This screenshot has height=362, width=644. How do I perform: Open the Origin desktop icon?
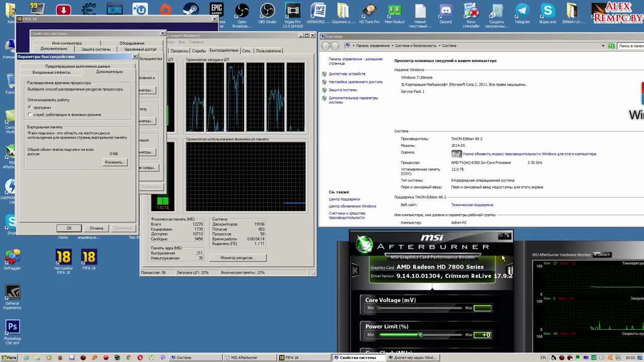pyautogui.click(x=166, y=10)
